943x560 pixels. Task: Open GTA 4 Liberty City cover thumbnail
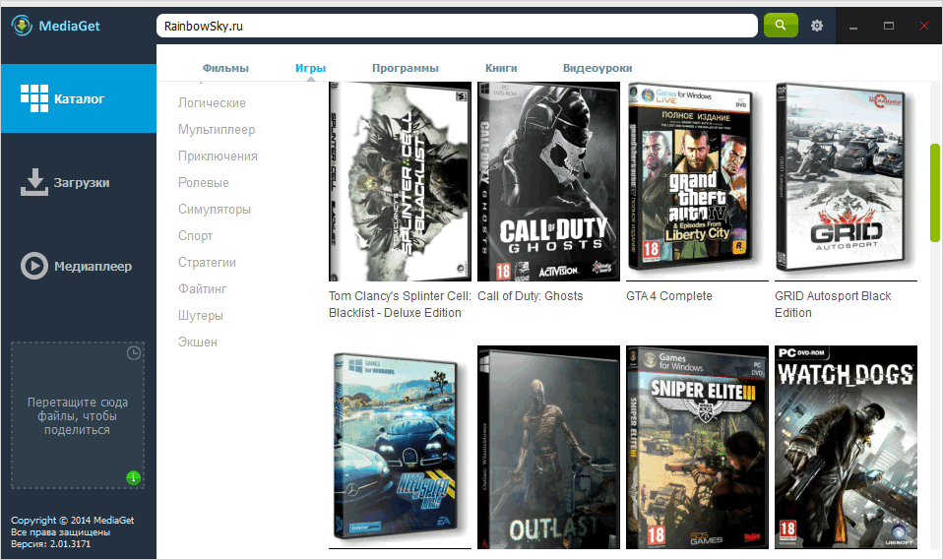[697, 182]
